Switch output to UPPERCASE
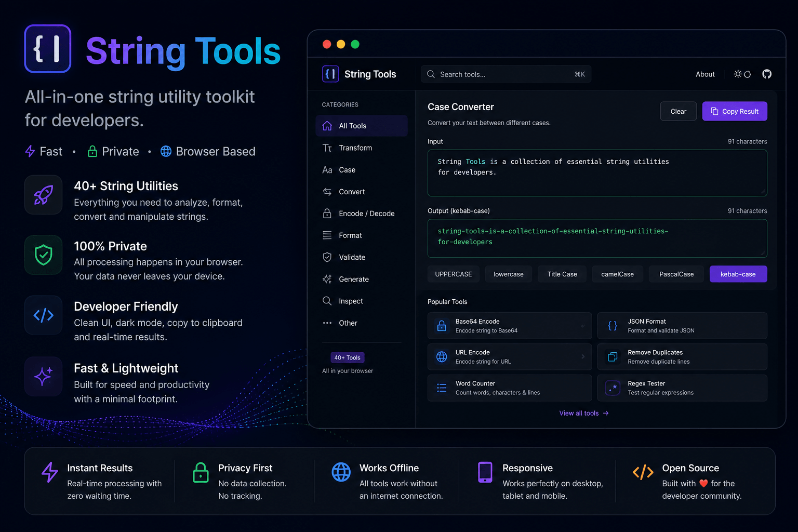Screen dimensions: 798x532 pyautogui.click(x=454, y=274)
